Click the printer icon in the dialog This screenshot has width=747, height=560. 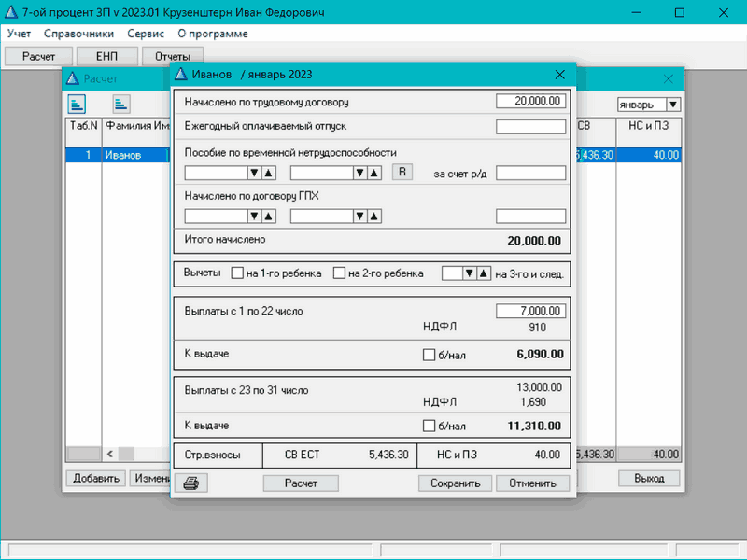(x=190, y=483)
